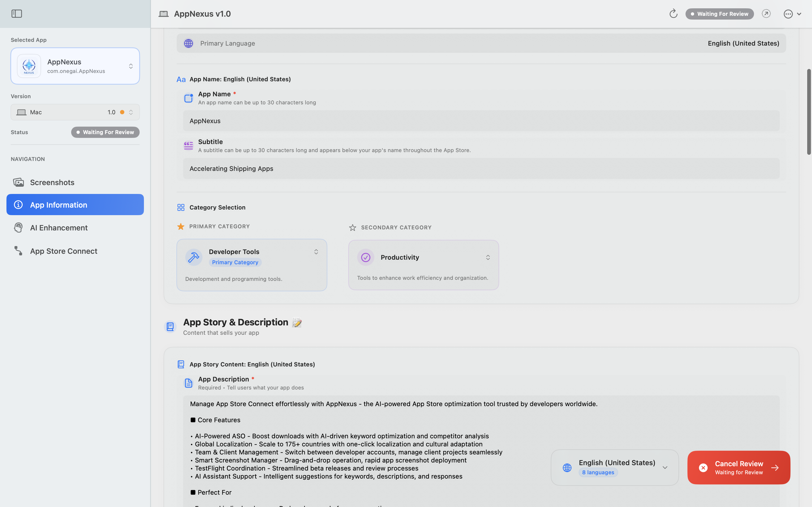Click the AppNexus app logo icon

click(x=29, y=66)
